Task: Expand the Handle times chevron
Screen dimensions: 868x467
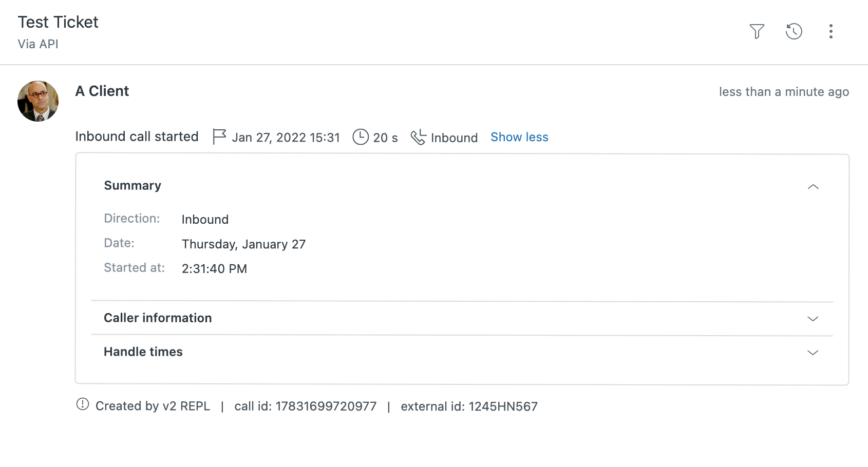Action: click(813, 353)
